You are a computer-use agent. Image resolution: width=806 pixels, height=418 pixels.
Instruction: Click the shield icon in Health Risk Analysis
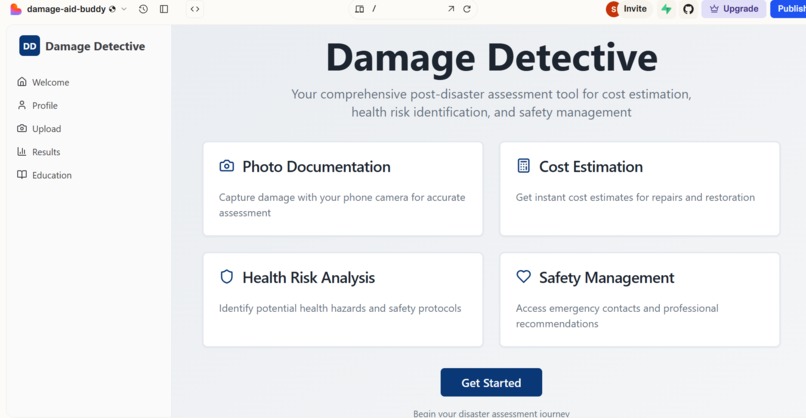pyautogui.click(x=227, y=277)
